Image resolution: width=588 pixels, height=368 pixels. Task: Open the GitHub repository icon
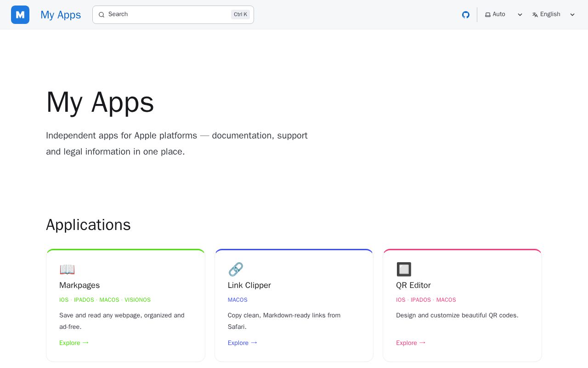(x=466, y=15)
